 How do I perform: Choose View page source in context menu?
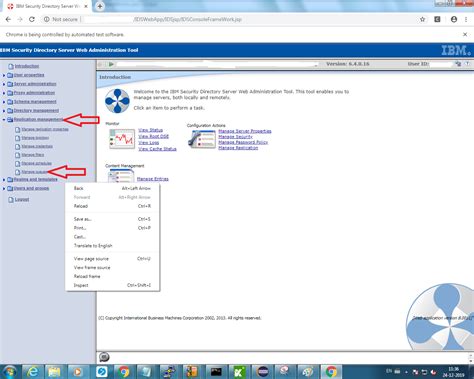(x=112, y=259)
